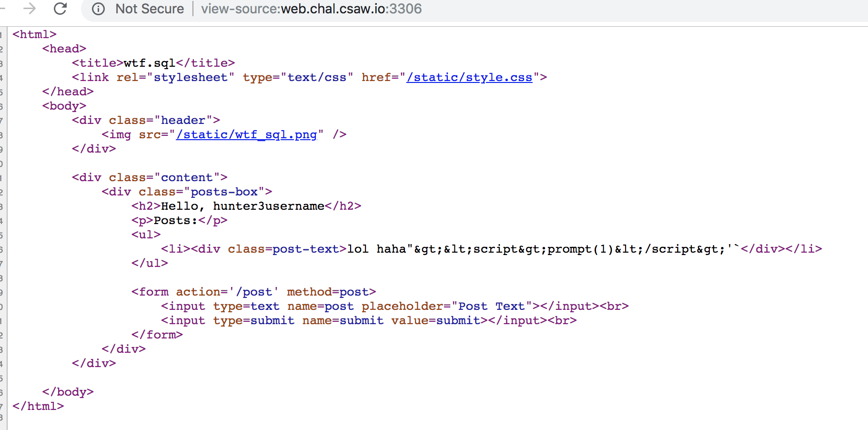The image size is (868, 430).
Task: Click the "stylesheet" rel attribute value
Action: tap(190, 77)
